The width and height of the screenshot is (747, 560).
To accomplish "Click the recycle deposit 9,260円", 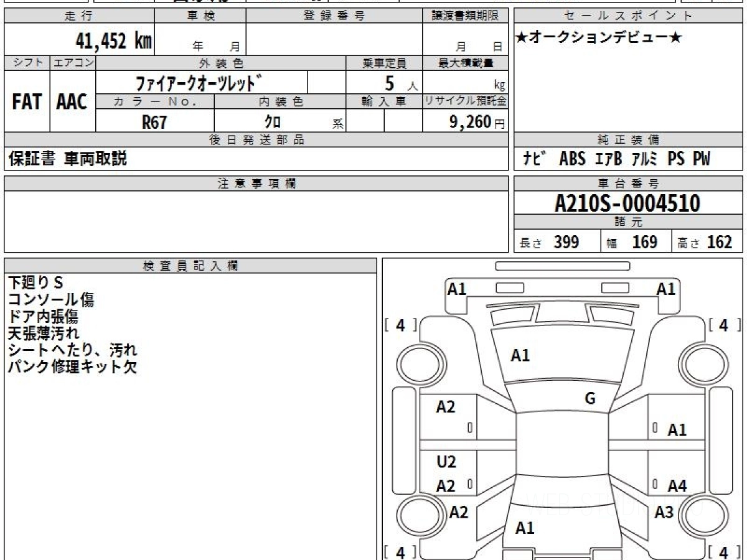I will tap(477, 122).
